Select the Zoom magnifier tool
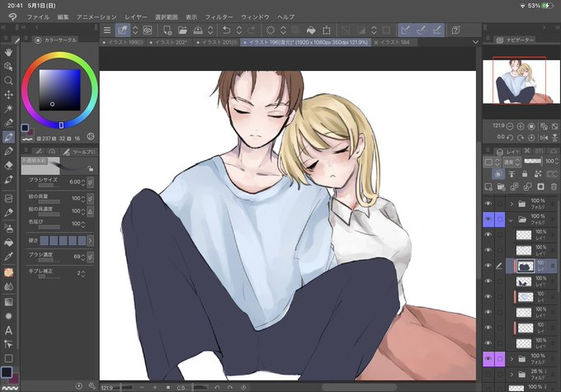Screen dimensions: 561x392 [8, 81]
